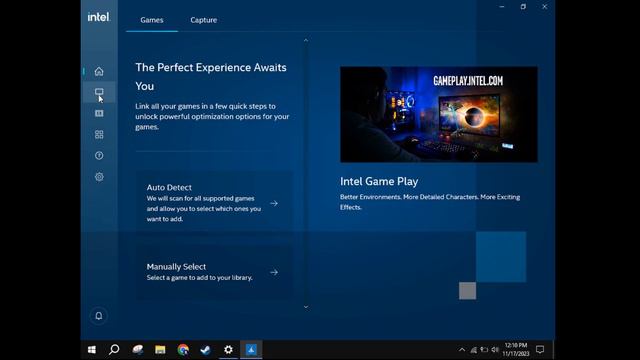
Task: Switch to the Capture tab
Action: coord(204,20)
